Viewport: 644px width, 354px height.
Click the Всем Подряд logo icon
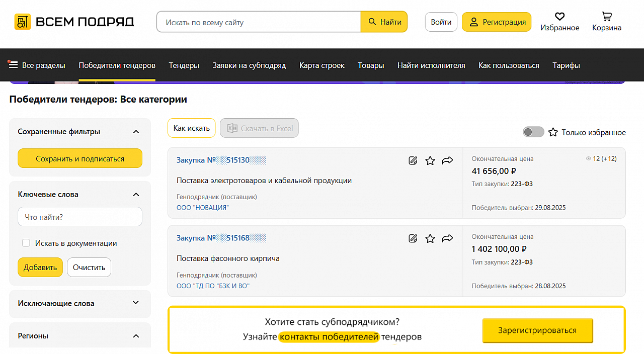point(23,22)
